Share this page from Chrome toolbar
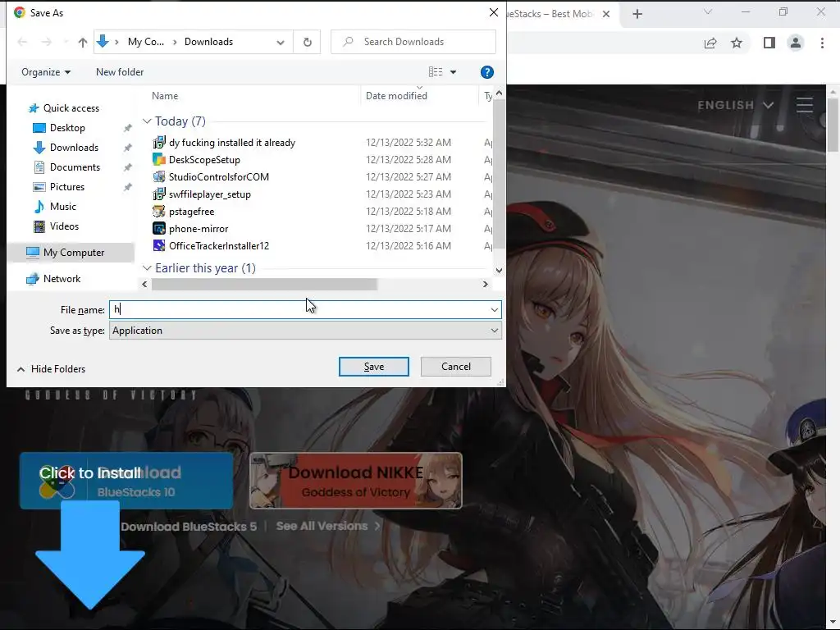The image size is (840, 630). click(710, 43)
